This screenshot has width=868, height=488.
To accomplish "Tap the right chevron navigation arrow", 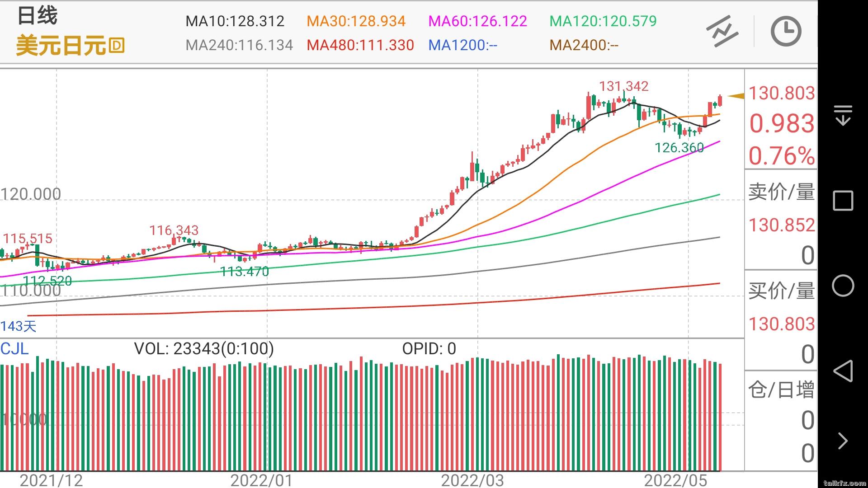I will pyautogui.click(x=843, y=441).
